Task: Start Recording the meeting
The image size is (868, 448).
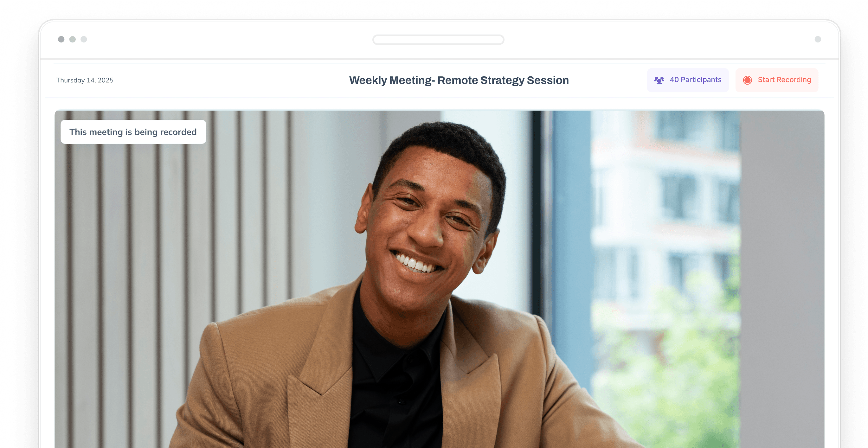Action: [x=776, y=80]
